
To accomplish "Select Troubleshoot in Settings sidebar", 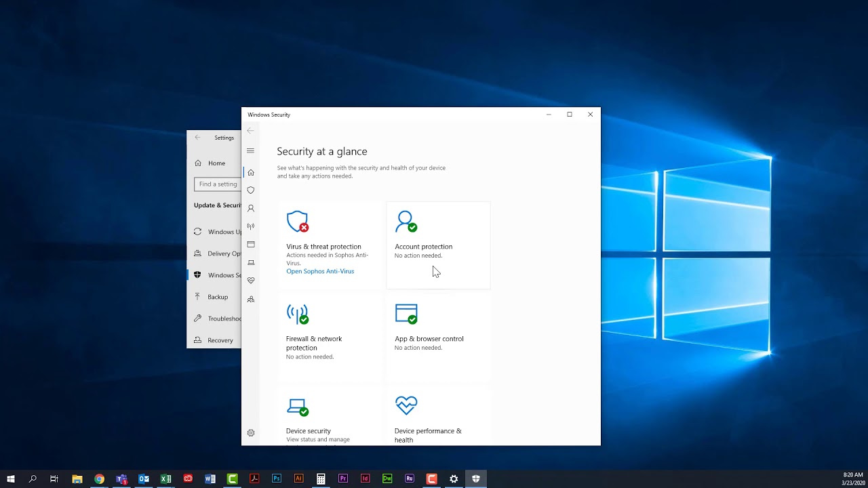I will pyautogui.click(x=214, y=319).
